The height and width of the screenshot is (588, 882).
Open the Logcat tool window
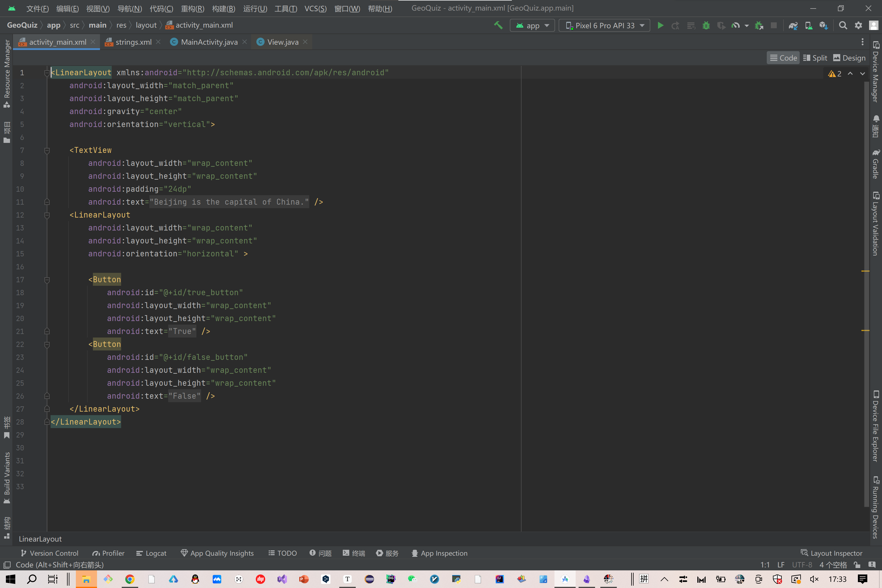point(151,553)
